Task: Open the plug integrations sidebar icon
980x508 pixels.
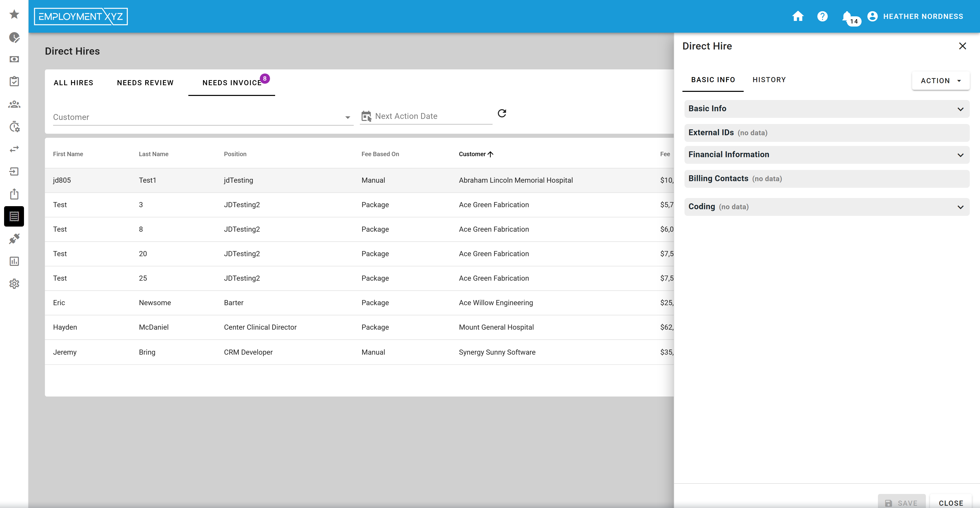Action: (x=14, y=239)
